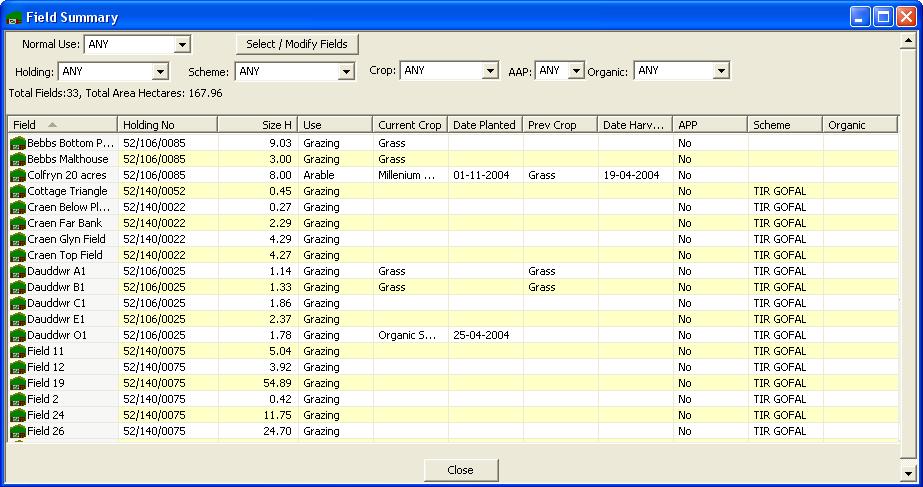The height and width of the screenshot is (487, 923).
Task: Open the AAP filter dropdown
Action: click(x=576, y=71)
